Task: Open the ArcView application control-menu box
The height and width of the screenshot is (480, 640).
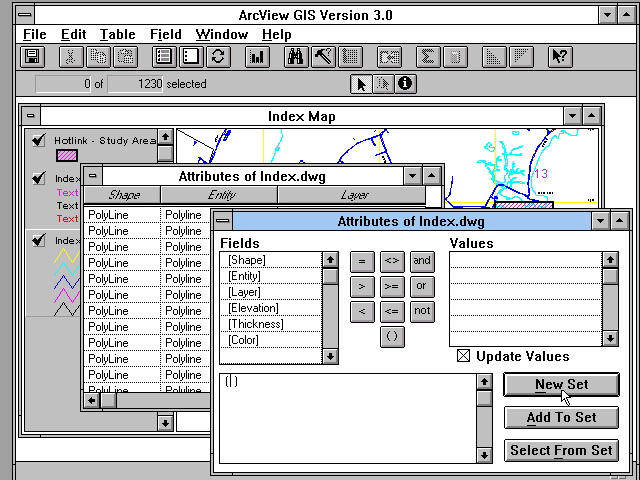Action: (x=25, y=15)
